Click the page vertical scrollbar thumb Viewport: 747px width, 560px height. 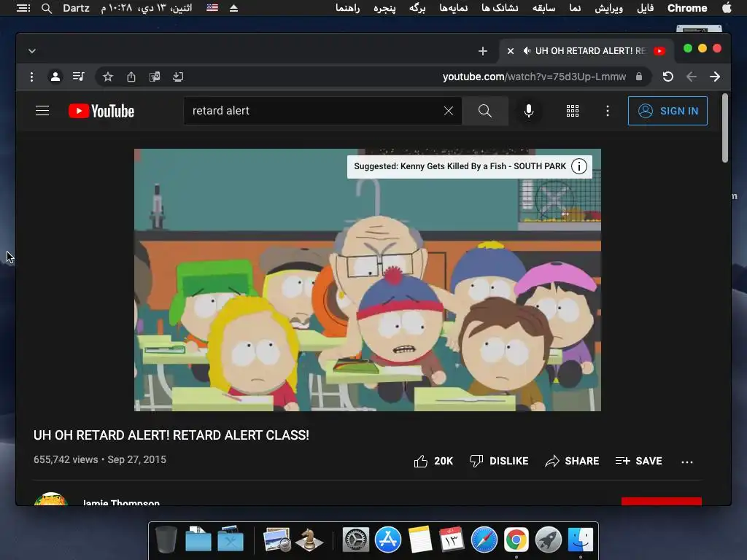725,128
